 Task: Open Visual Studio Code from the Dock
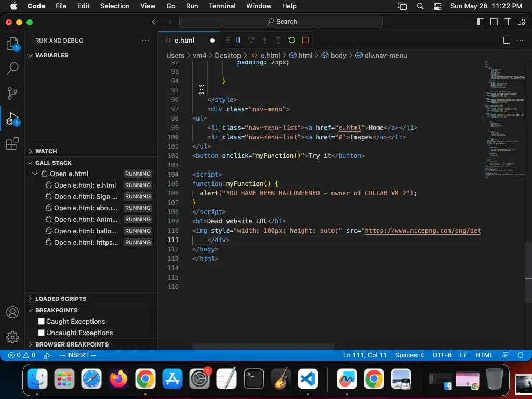(308, 379)
